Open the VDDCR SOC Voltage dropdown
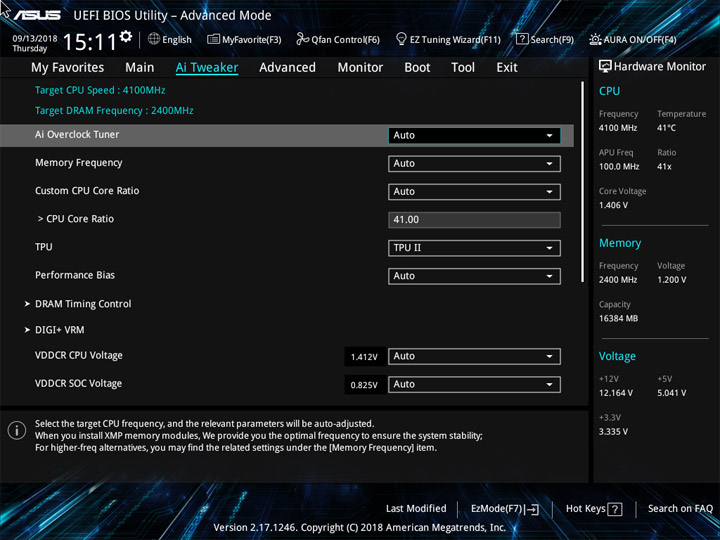The width and height of the screenshot is (720, 540). (x=474, y=384)
